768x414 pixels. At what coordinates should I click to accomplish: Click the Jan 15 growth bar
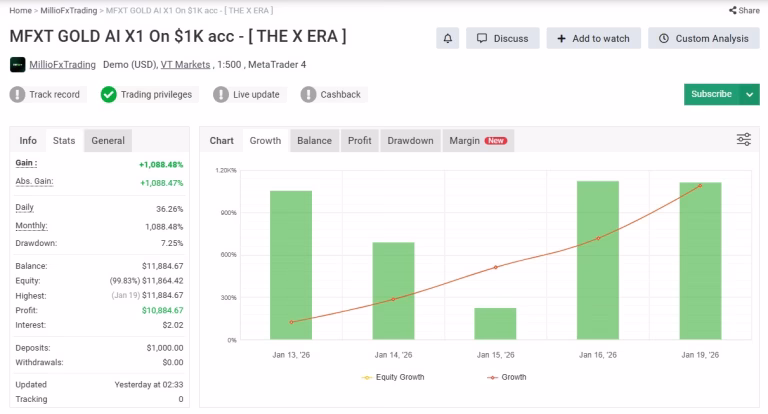click(x=495, y=323)
